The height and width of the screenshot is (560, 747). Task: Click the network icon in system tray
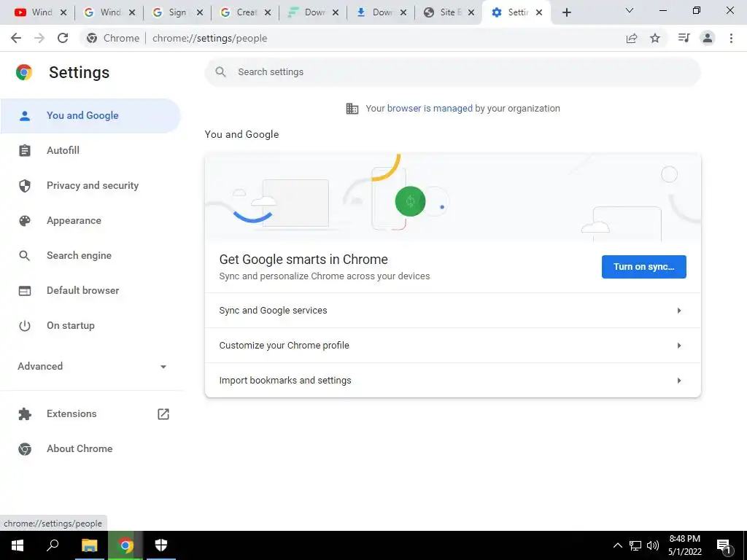coord(635,545)
